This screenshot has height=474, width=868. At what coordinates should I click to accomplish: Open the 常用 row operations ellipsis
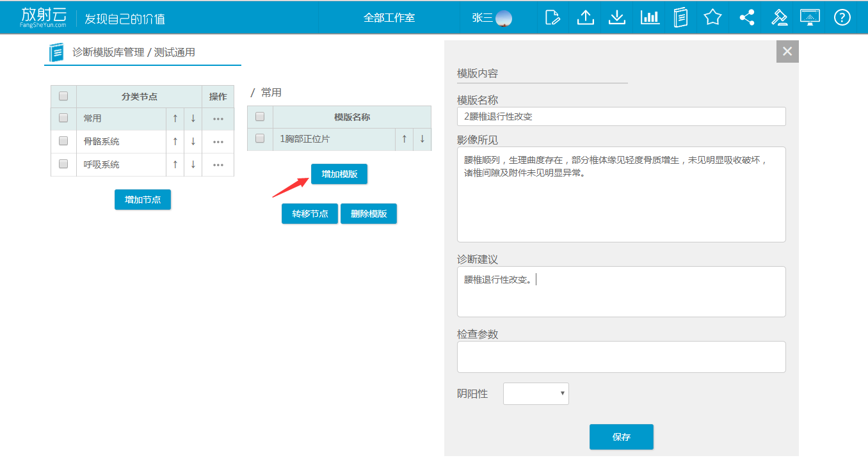pos(218,119)
